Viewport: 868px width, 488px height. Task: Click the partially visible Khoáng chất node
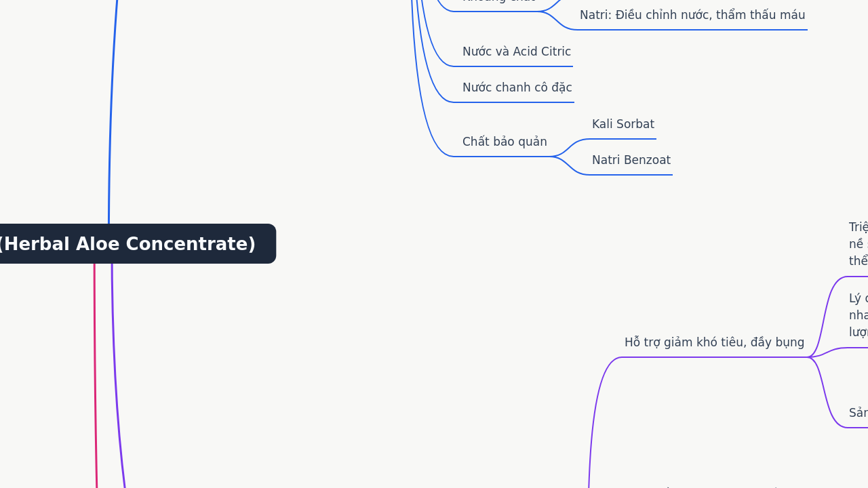[499, 1]
